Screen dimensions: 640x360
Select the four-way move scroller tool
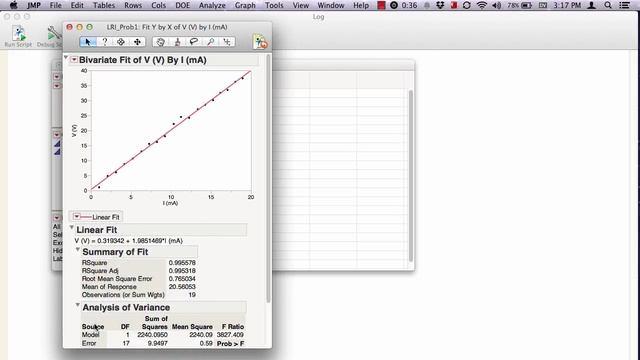[x=138, y=42]
